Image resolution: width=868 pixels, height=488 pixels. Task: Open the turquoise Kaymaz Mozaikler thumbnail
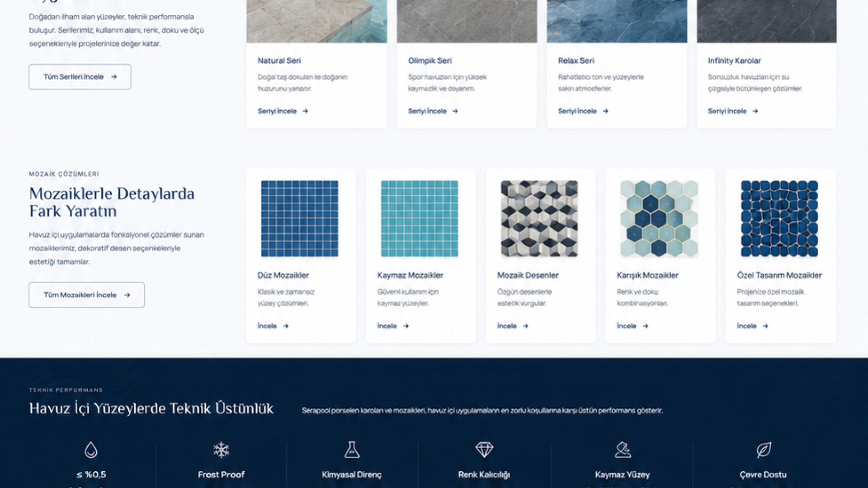click(420, 219)
